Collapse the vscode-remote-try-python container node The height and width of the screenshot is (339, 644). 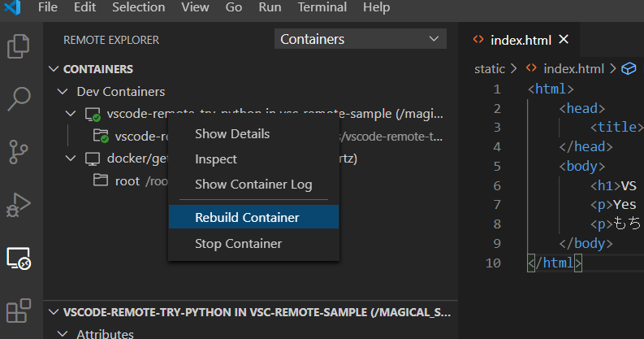[71, 114]
